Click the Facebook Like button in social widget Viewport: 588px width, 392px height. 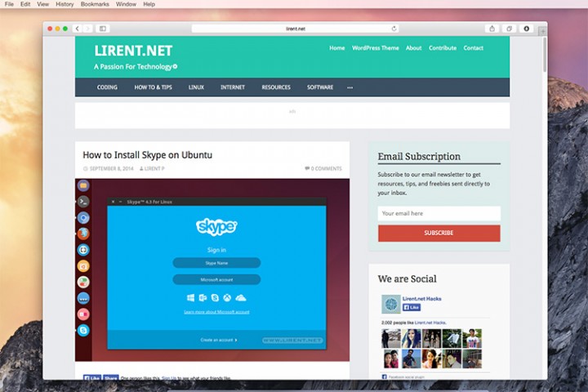click(x=412, y=307)
